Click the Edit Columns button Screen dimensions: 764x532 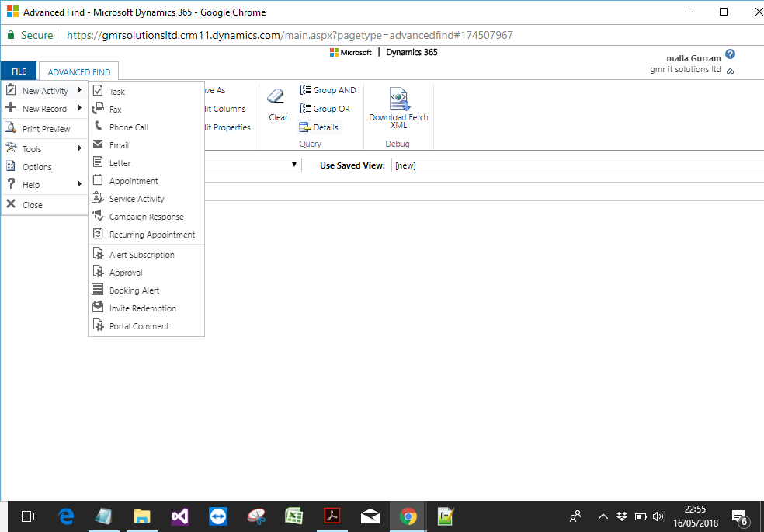point(225,109)
